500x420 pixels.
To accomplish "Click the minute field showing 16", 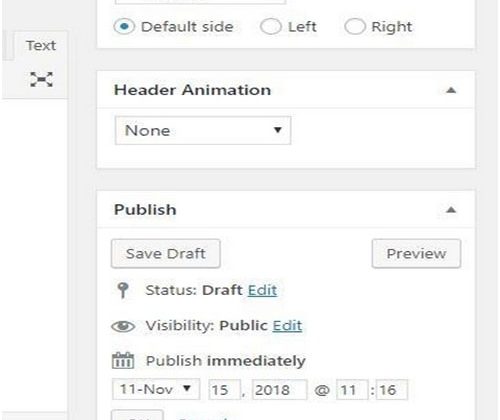I will pos(392,389).
